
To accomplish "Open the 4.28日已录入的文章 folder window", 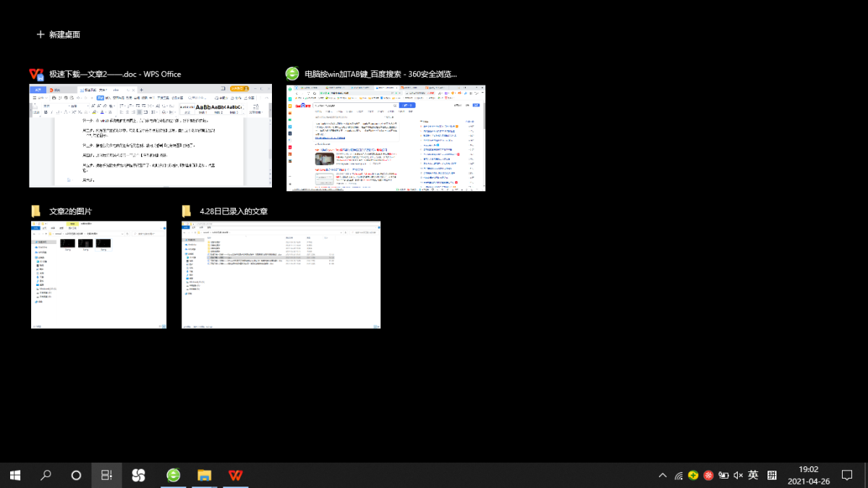I will tap(281, 274).
